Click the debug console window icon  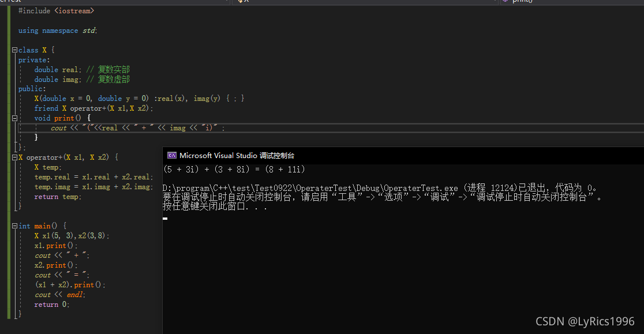(172, 156)
